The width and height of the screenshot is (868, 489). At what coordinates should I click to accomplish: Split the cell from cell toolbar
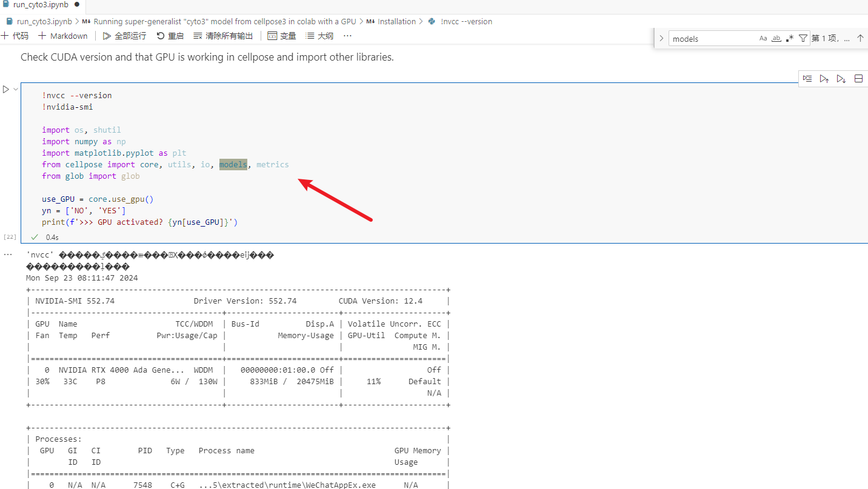coord(858,79)
